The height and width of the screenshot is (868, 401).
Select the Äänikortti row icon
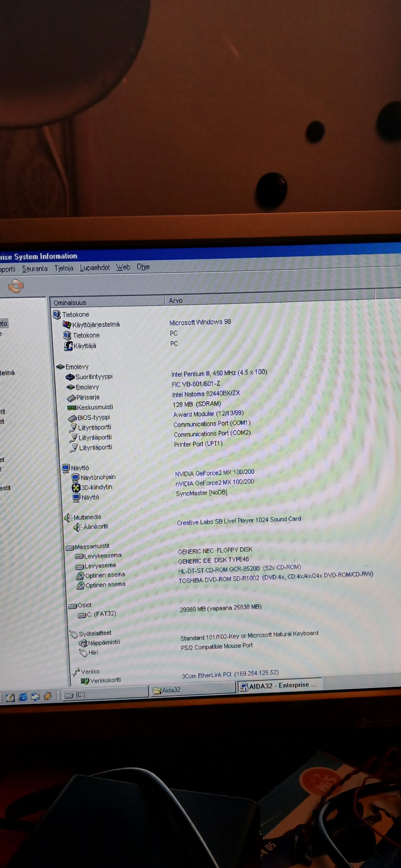coord(78,527)
